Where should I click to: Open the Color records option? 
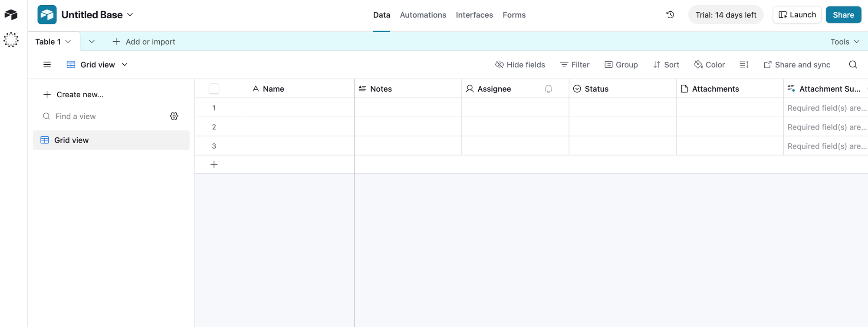(x=709, y=65)
